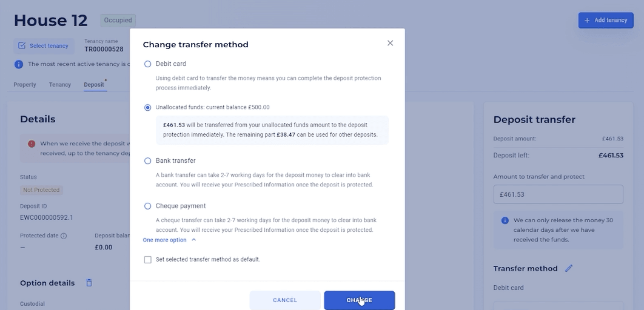Switch to the Property tab
Image resolution: width=644 pixels, height=310 pixels.
coord(25,85)
